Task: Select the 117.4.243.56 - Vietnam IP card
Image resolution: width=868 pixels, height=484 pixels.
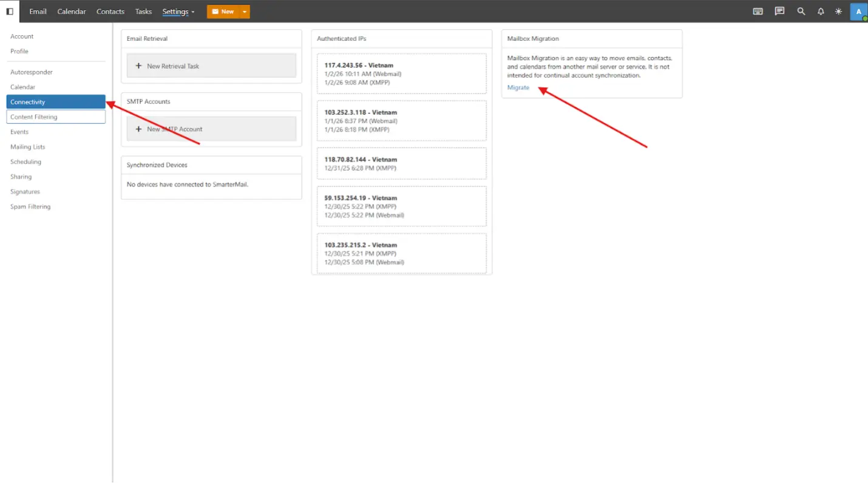Action: click(x=402, y=73)
